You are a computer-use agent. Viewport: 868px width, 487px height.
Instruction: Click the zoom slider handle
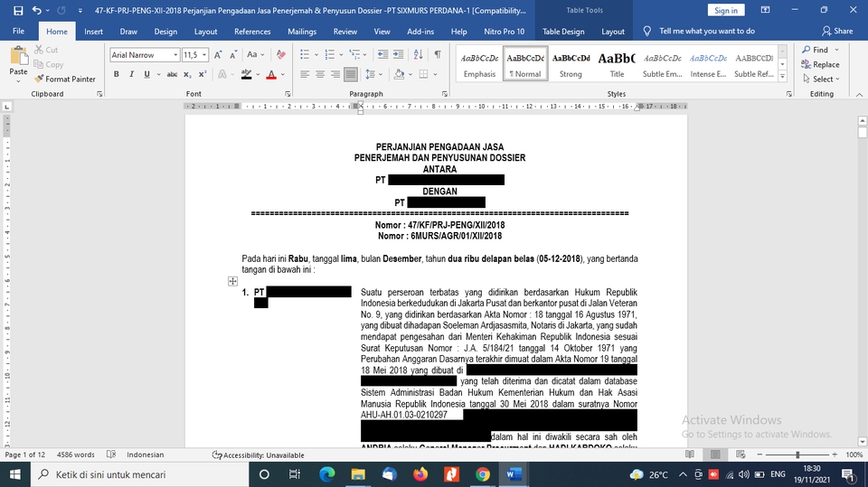coord(797,454)
